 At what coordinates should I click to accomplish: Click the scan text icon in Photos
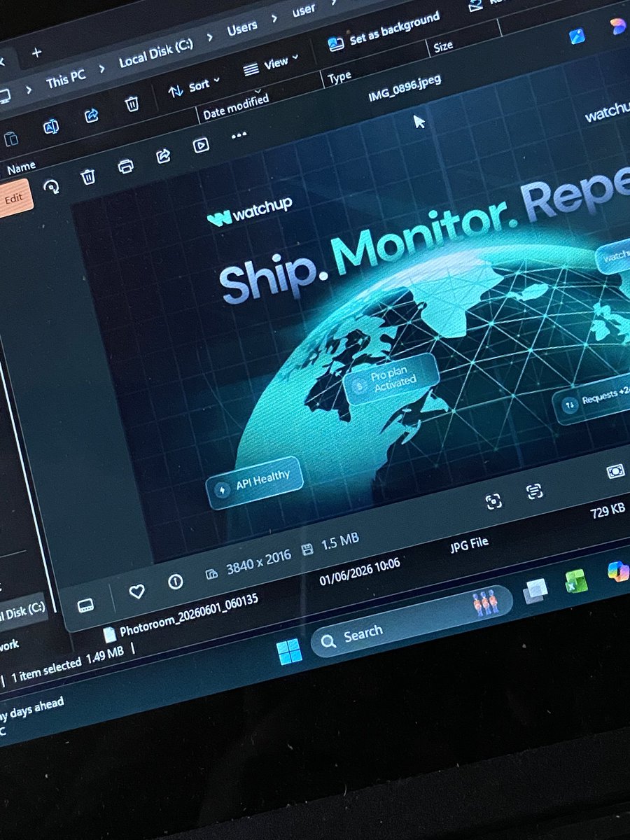click(535, 491)
